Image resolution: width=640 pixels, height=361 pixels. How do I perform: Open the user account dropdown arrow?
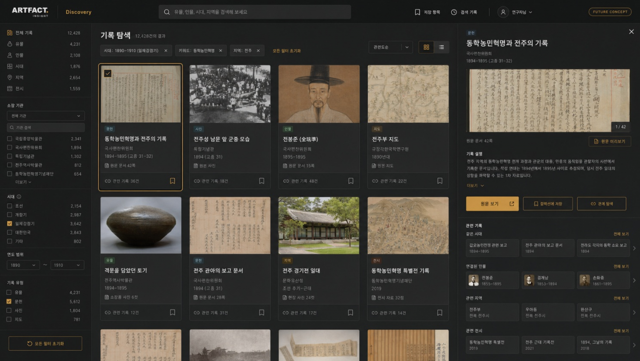pyautogui.click(x=531, y=12)
